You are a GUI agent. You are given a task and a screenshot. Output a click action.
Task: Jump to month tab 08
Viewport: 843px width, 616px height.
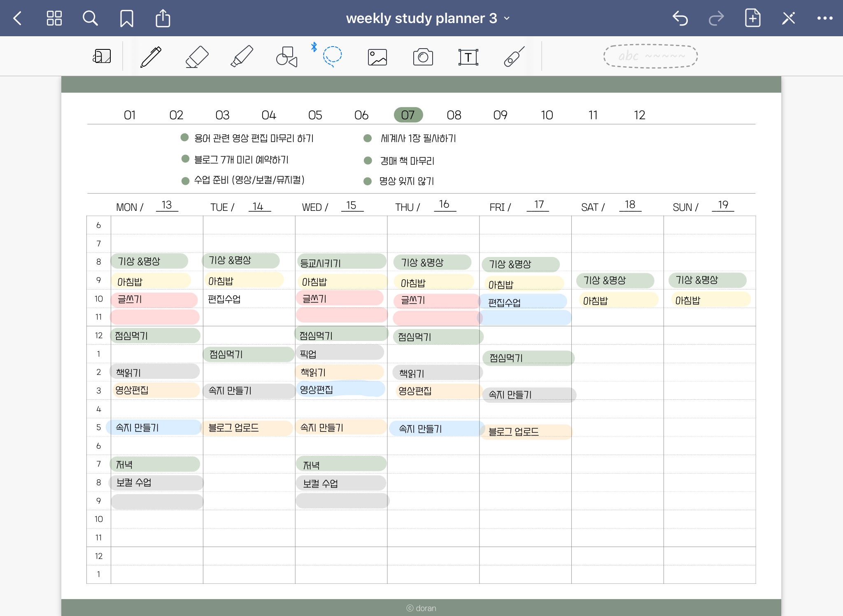click(454, 115)
